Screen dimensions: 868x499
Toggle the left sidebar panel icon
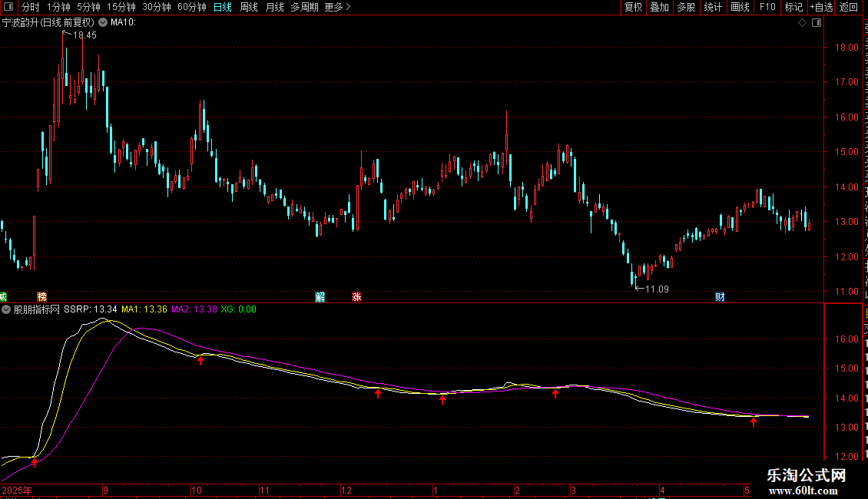pyautogui.click(x=8, y=7)
